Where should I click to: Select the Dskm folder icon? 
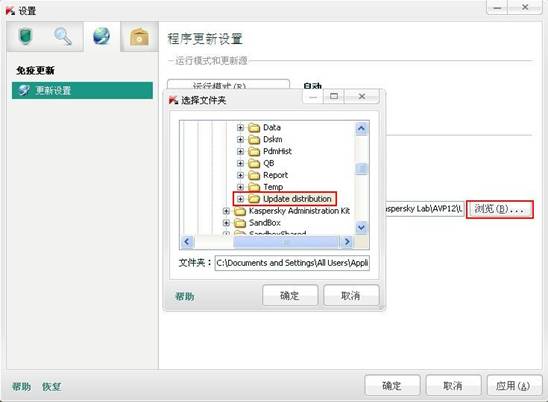(x=254, y=139)
